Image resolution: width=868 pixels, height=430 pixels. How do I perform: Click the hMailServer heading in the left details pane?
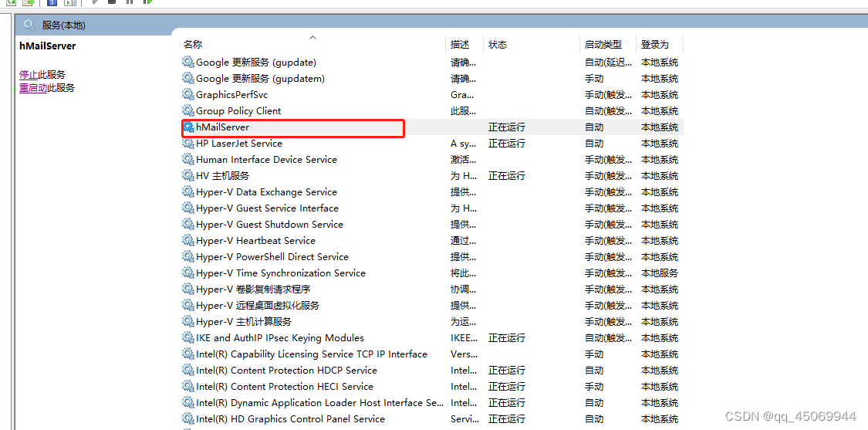[48, 46]
